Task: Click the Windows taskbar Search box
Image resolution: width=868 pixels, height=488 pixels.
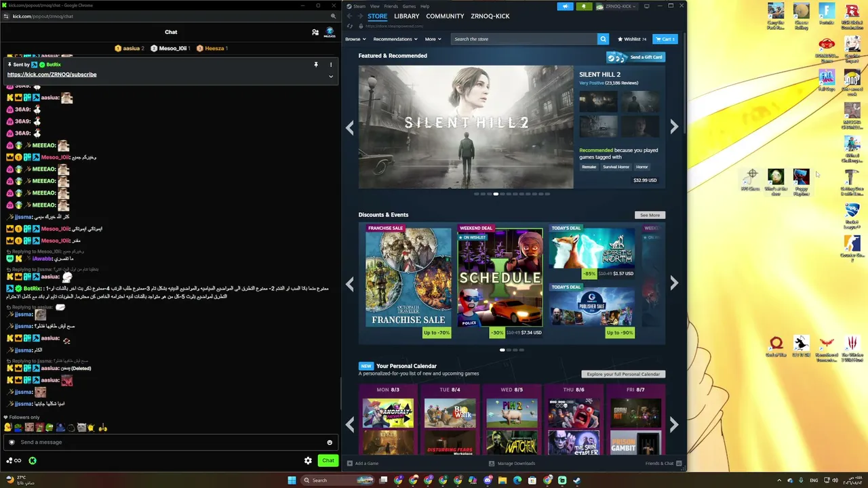Action: coord(338,480)
